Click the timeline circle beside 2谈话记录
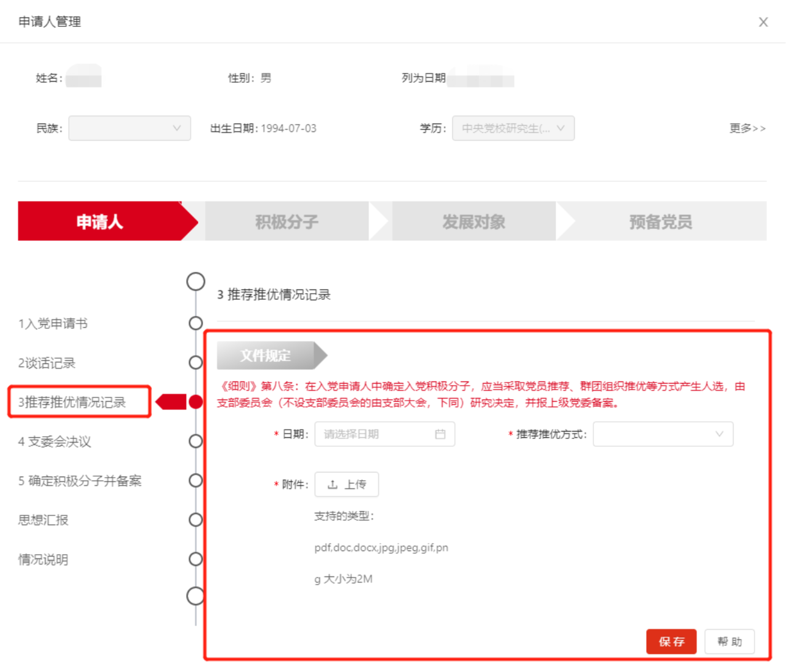Screen dimensions: 786x672 point(196,363)
